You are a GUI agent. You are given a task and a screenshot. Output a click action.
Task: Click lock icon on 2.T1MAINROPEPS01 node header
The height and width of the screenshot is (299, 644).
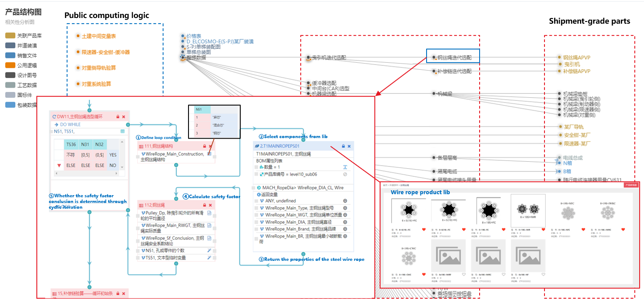point(343,146)
